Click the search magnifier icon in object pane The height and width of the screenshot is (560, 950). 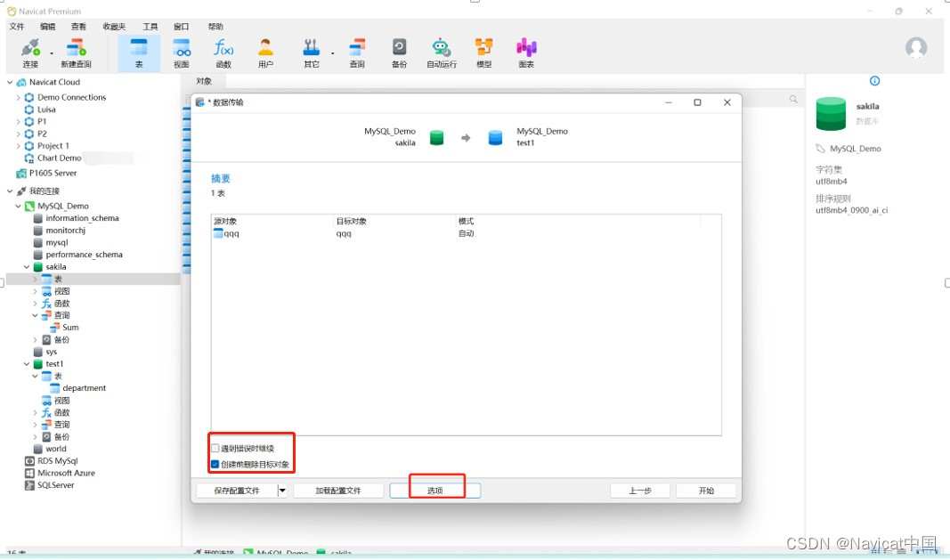pos(793,99)
